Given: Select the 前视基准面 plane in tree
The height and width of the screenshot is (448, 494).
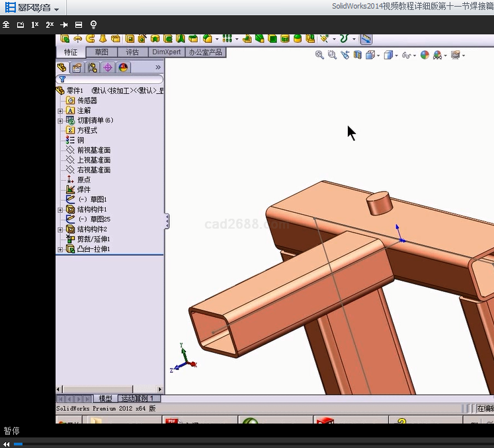Looking at the screenshot, I should (x=93, y=150).
